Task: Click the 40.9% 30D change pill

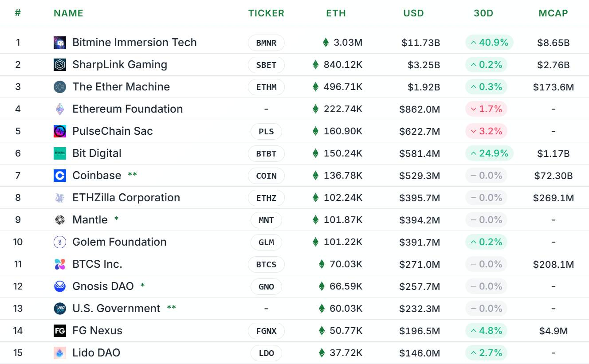Action: pos(489,43)
